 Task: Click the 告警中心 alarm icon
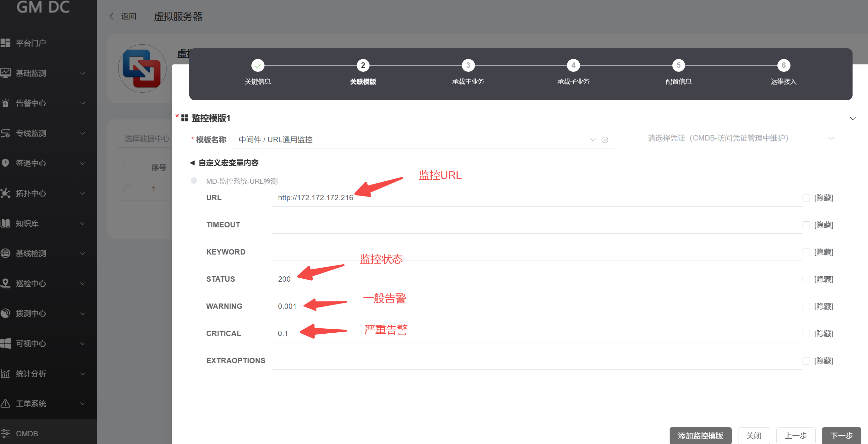click(x=5, y=103)
